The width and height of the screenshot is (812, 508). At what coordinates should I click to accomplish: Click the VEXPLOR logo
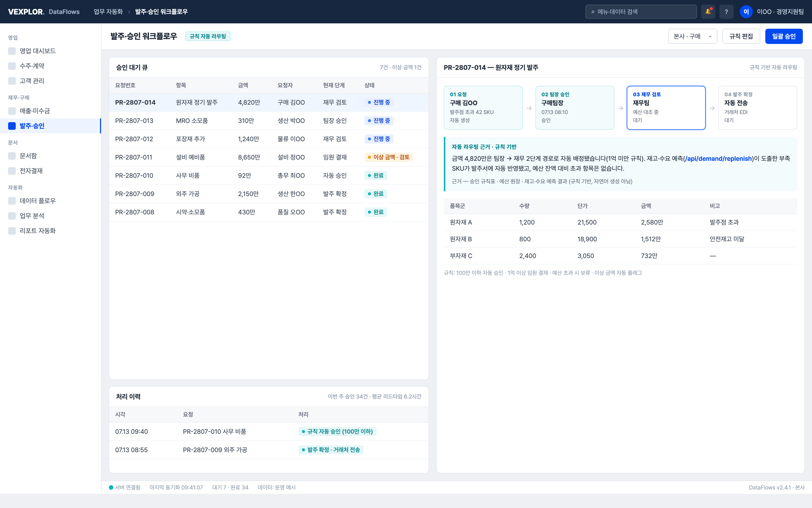26,12
